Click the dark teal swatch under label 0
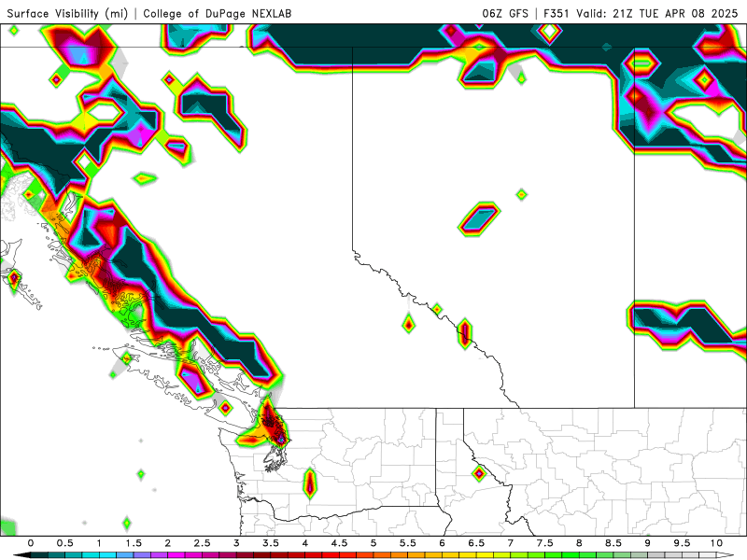747x560 pixels. [39, 555]
